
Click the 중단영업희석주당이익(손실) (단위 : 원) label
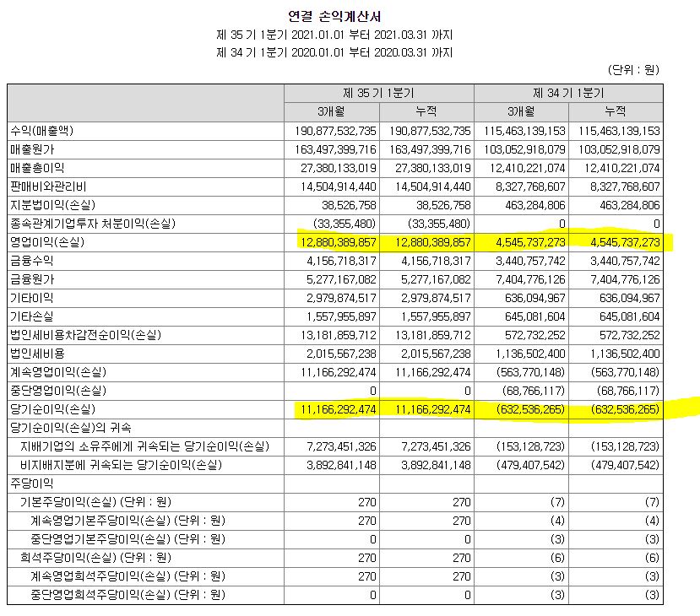pyautogui.click(x=128, y=595)
